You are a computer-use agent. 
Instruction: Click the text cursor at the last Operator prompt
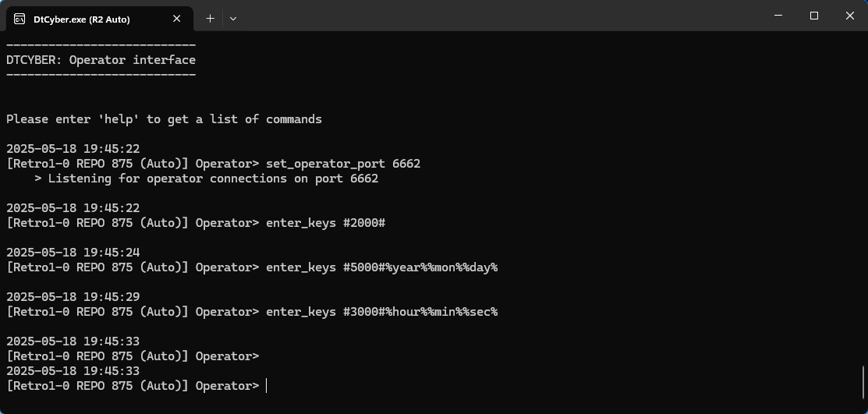[x=267, y=386]
